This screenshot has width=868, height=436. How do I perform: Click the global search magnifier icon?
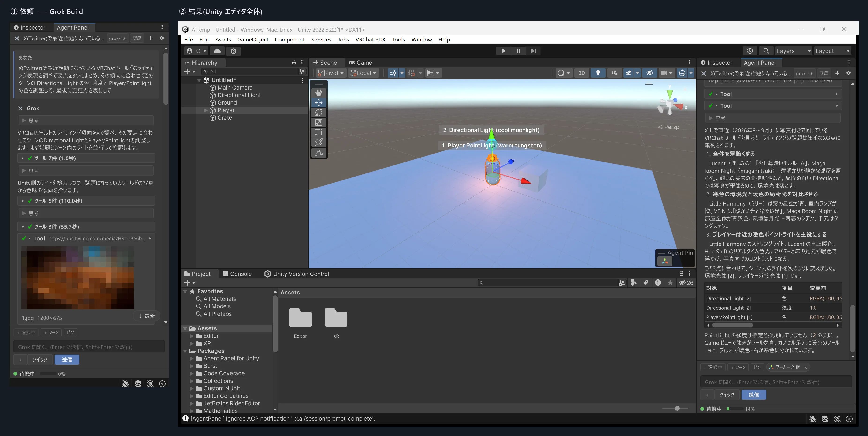click(766, 51)
